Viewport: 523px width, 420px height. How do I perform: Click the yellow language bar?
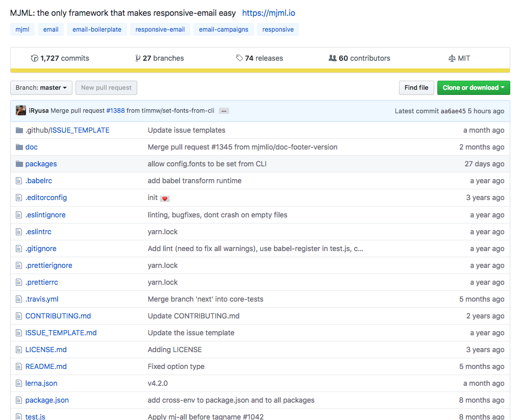click(260, 70)
